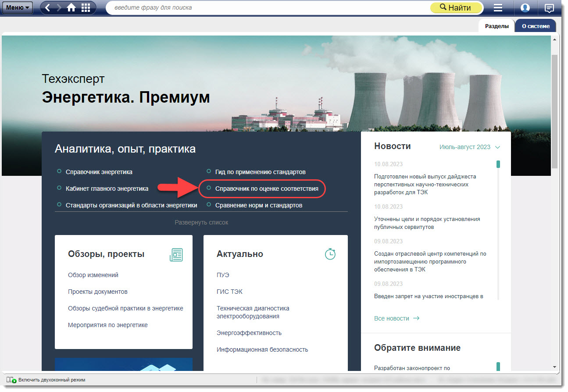The image size is (568, 392).
Task: Enable Включить двухоконный режим
Action: (46, 380)
